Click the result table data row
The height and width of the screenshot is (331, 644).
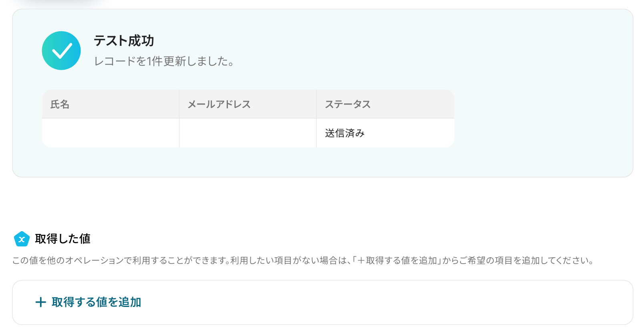pos(248,133)
